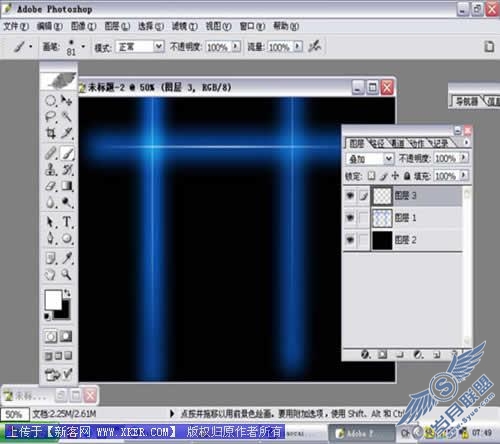
Task: Add a layer mask
Action: [382, 355]
